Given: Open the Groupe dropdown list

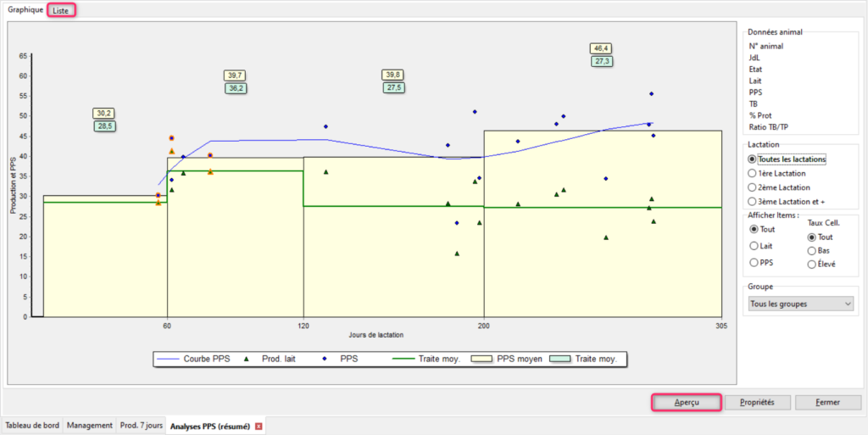Looking at the screenshot, I should pyautogui.click(x=799, y=304).
